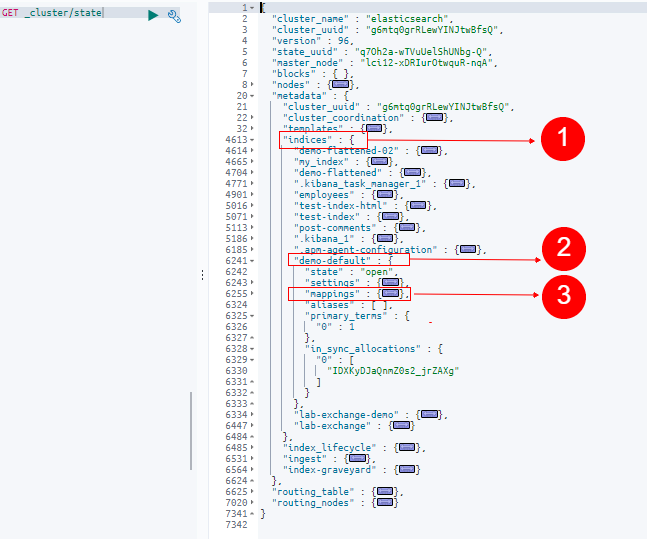Click folded badge after "routing_table"
Screen dimensions: 647x539
385,492
